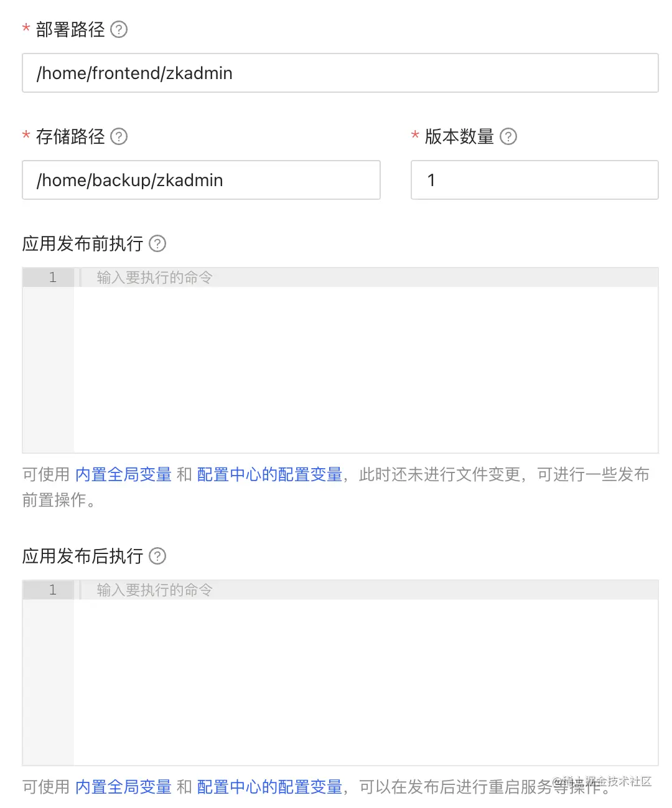Open 内置全局变量 link under post-release editor
672x808 pixels.
point(123,787)
